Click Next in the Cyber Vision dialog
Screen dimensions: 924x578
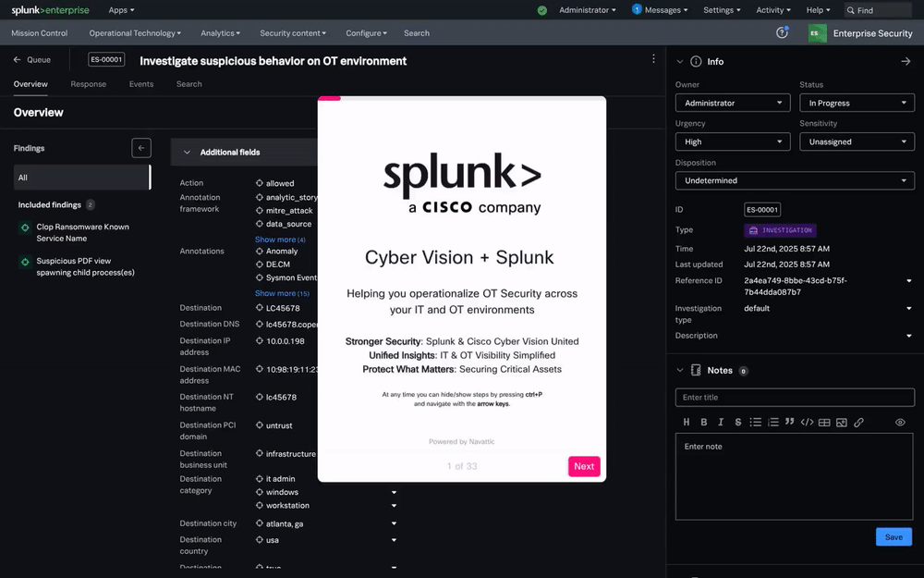(x=584, y=466)
